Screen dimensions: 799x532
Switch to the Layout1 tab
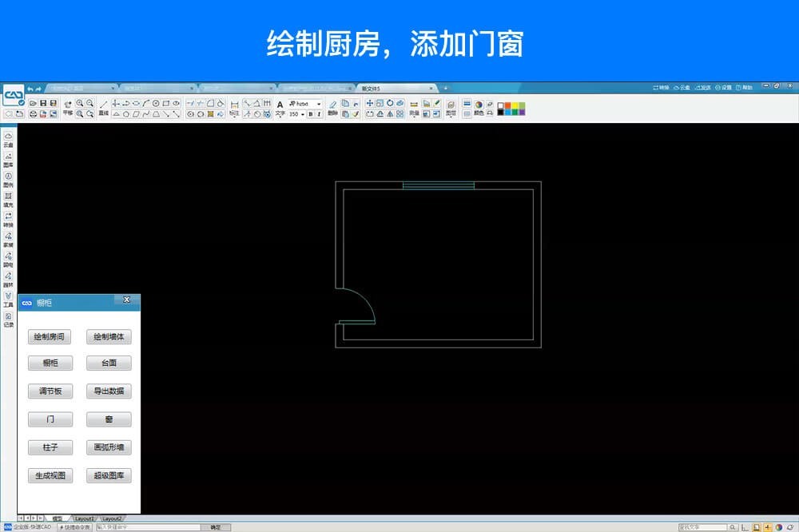(x=85, y=518)
